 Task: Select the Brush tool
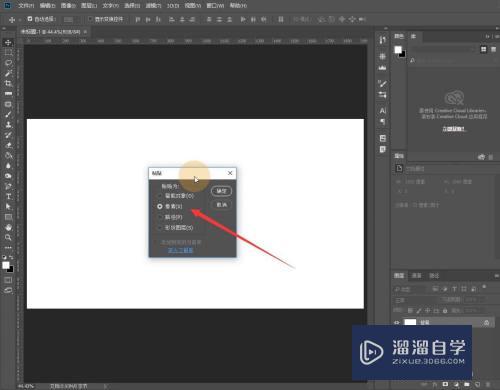8,114
